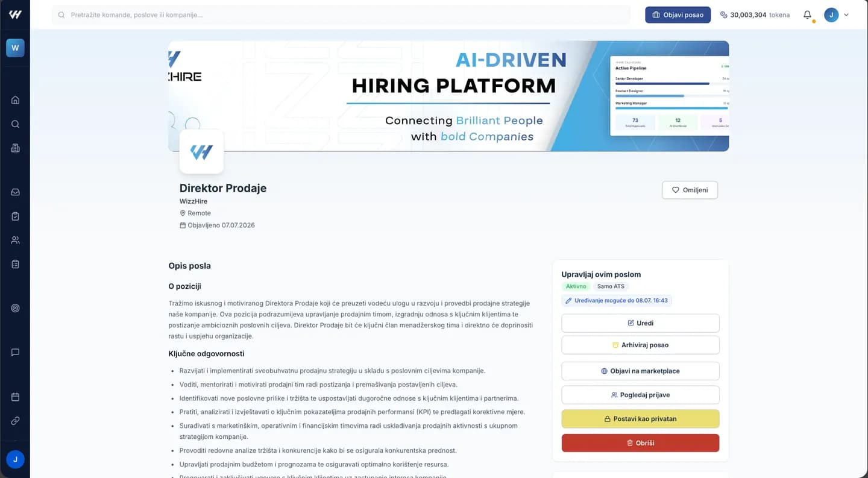Screen dimensions: 868x478
Task: Click the Uredi button
Action: (x=640, y=323)
